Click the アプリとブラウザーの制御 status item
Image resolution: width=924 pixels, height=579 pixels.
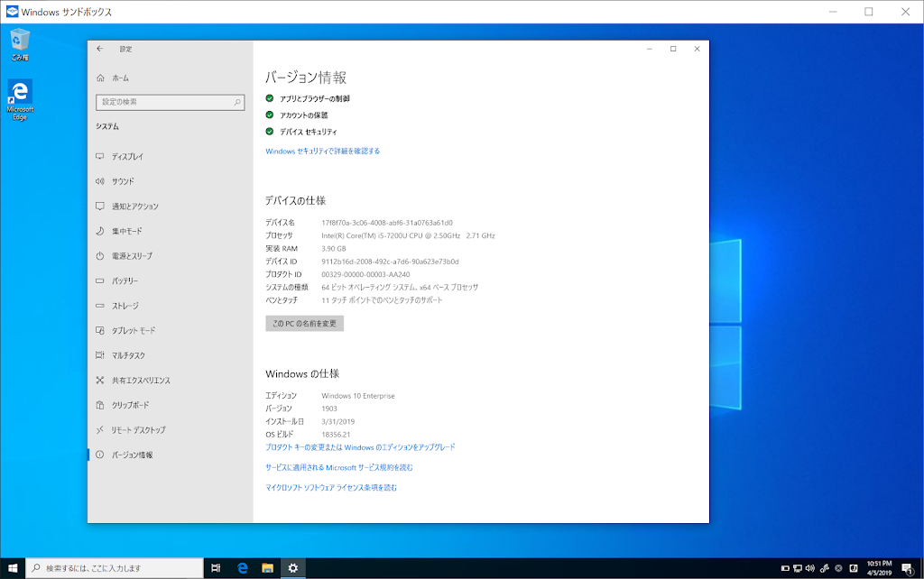315,99
